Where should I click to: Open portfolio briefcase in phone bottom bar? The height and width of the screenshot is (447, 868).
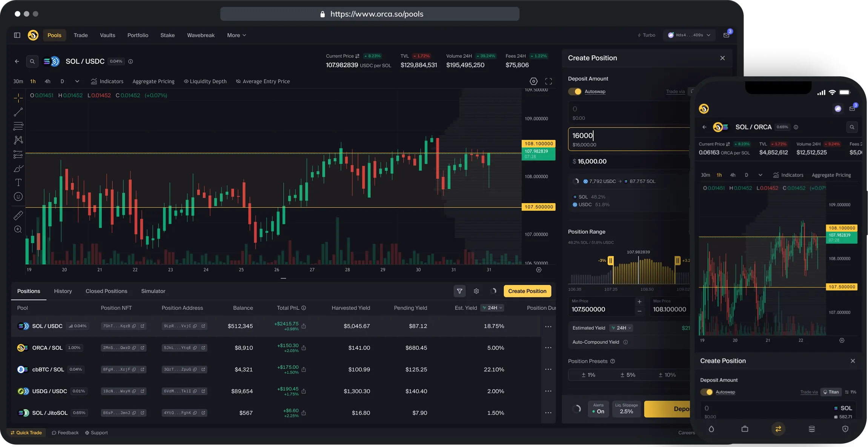coord(745,429)
